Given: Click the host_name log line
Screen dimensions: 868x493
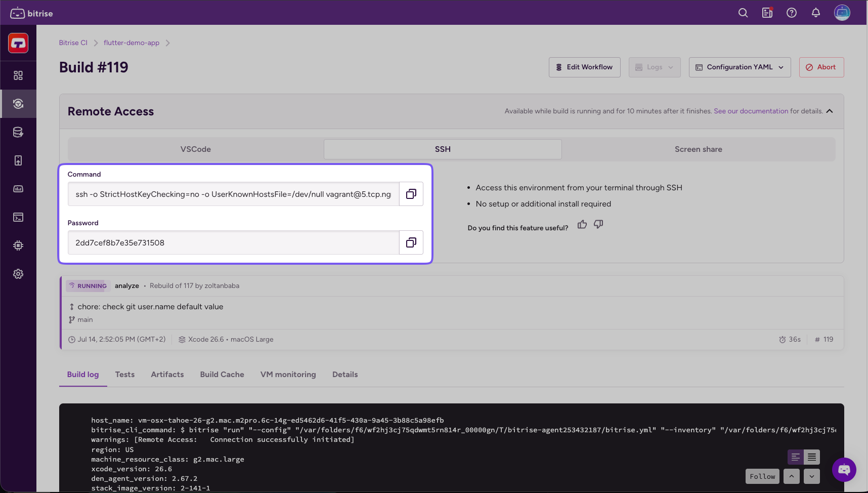Looking at the screenshot, I should [268, 420].
